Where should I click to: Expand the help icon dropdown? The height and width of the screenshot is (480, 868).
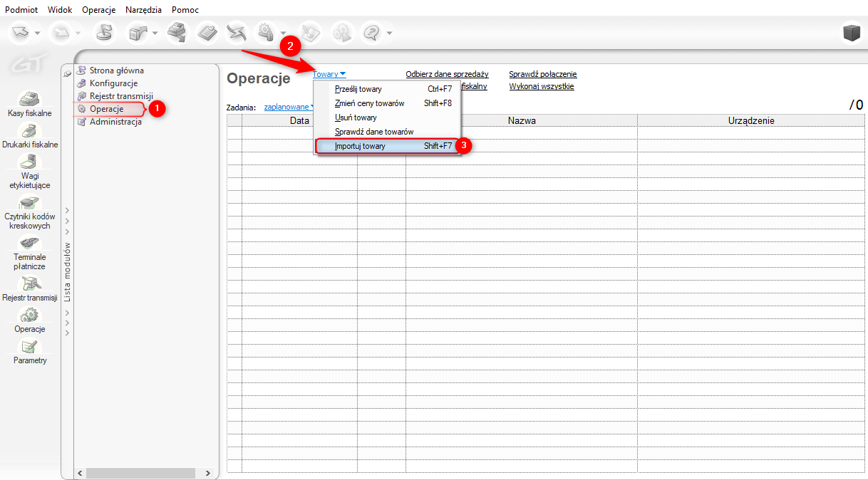[389, 33]
